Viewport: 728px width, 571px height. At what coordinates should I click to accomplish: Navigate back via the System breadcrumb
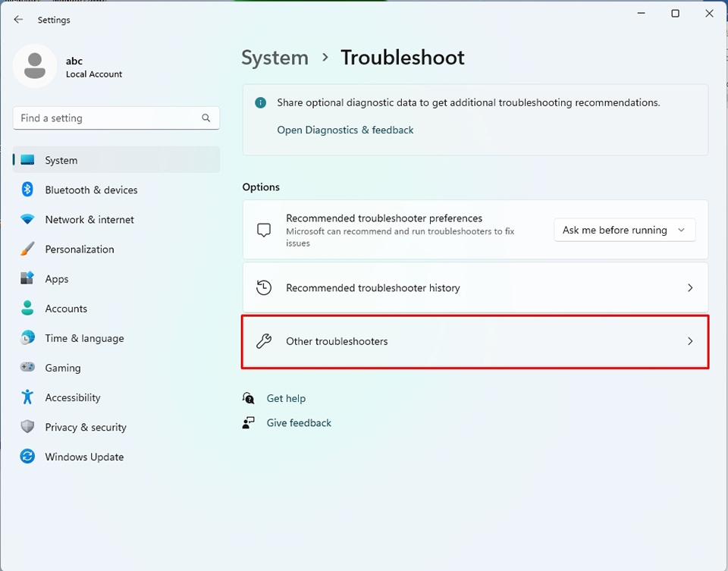click(275, 57)
